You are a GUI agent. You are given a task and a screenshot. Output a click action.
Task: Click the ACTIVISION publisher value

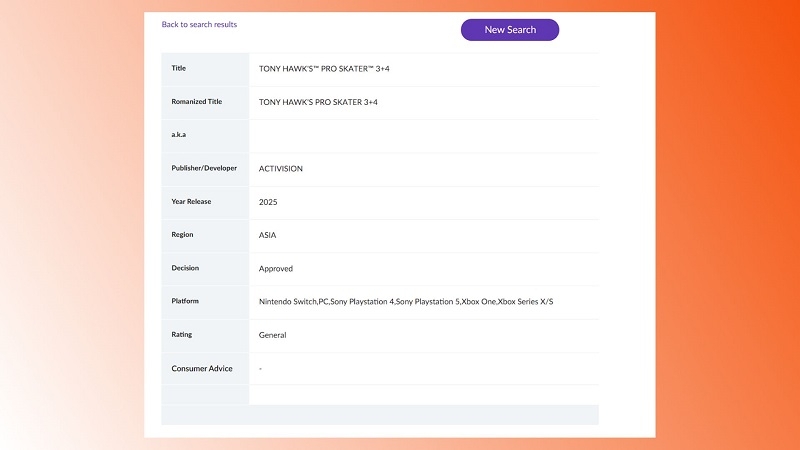281,169
